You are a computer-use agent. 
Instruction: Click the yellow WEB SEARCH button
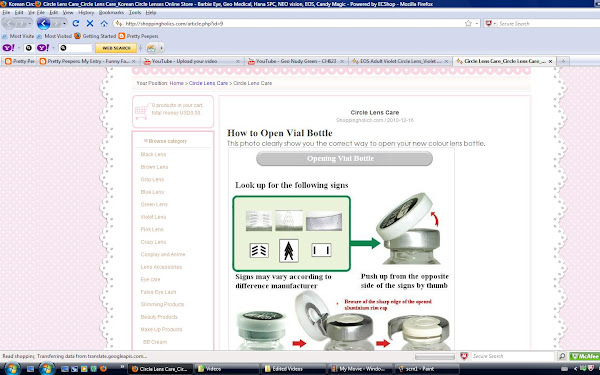pyautogui.click(x=116, y=48)
